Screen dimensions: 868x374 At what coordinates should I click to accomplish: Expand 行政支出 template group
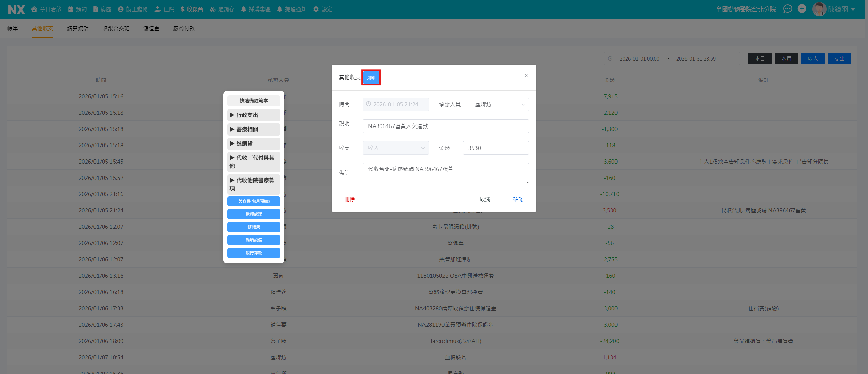(x=254, y=115)
